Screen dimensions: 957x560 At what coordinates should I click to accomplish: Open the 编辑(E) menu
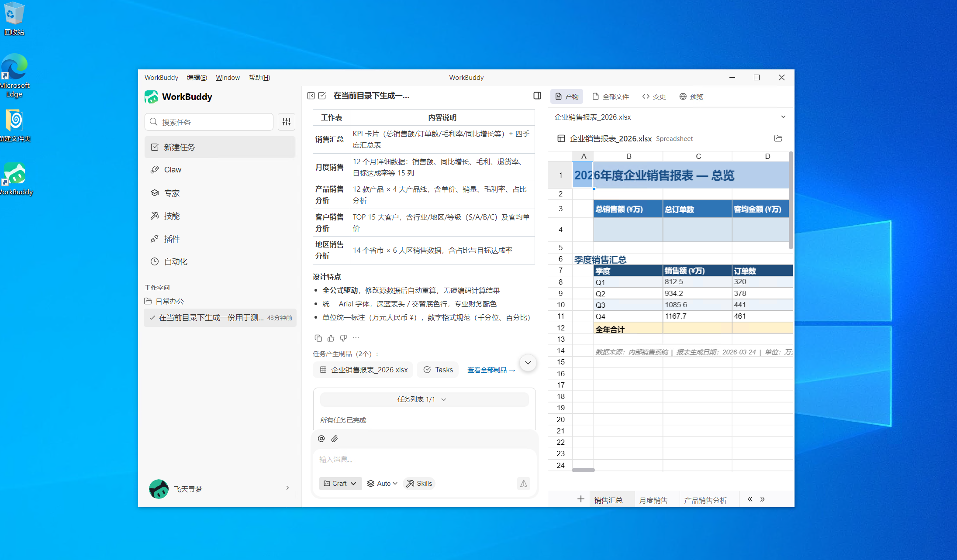coord(197,77)
